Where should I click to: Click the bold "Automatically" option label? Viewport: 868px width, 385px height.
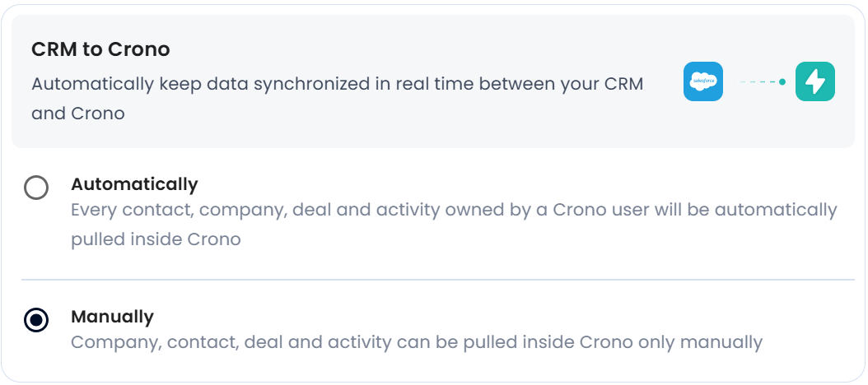pyautogui.click(x=134, y=184)
